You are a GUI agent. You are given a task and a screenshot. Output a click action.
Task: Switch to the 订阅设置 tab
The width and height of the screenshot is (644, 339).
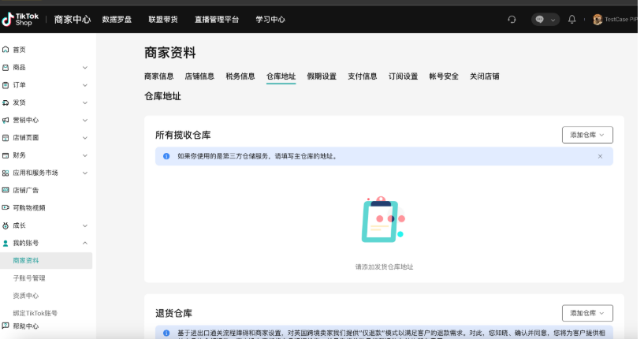coord(403,76)
